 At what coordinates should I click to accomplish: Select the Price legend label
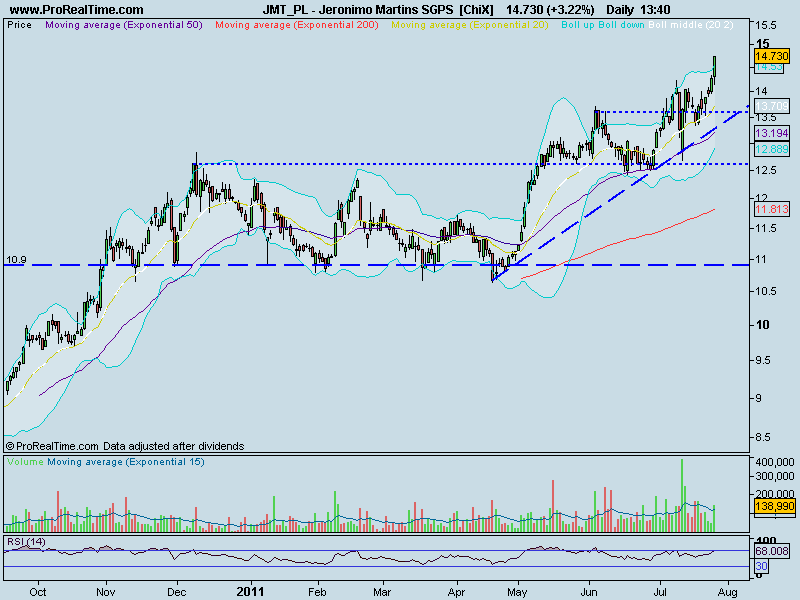[19, 25]
